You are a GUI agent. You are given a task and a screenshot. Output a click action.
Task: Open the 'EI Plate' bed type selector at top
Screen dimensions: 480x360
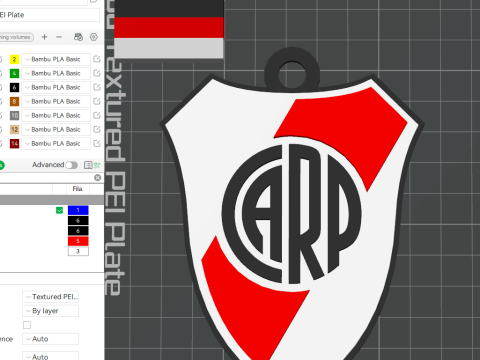pos(50,15)
